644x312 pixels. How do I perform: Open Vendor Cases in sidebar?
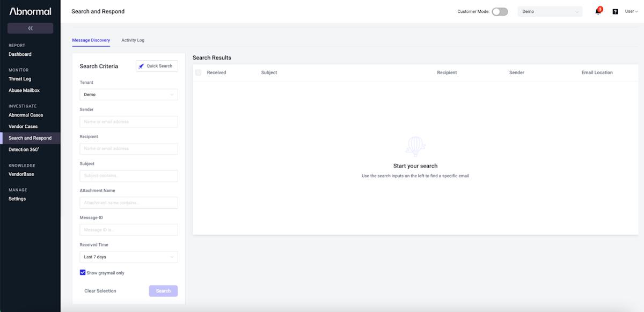click(x=23, y=127)
